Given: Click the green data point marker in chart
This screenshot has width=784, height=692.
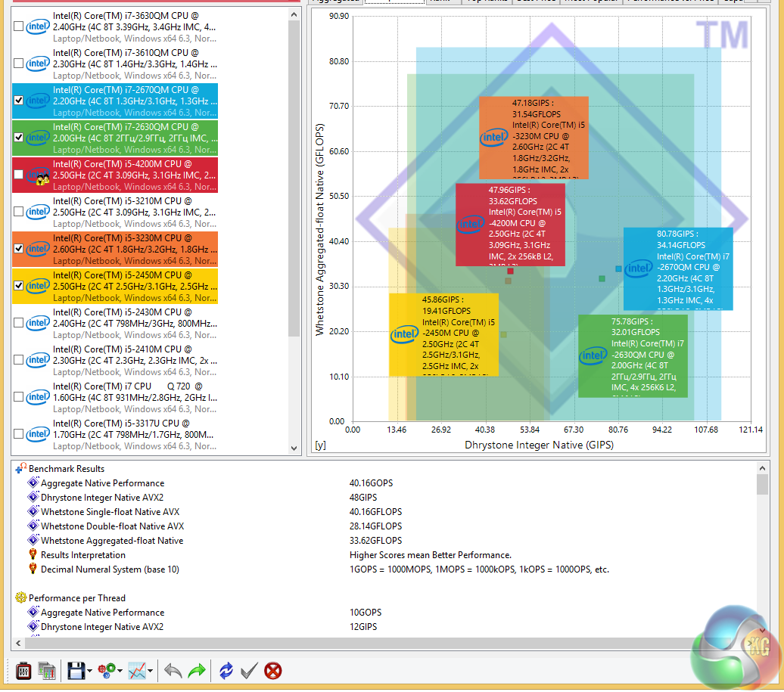Looking at the screenshot, I should [602, 278].
